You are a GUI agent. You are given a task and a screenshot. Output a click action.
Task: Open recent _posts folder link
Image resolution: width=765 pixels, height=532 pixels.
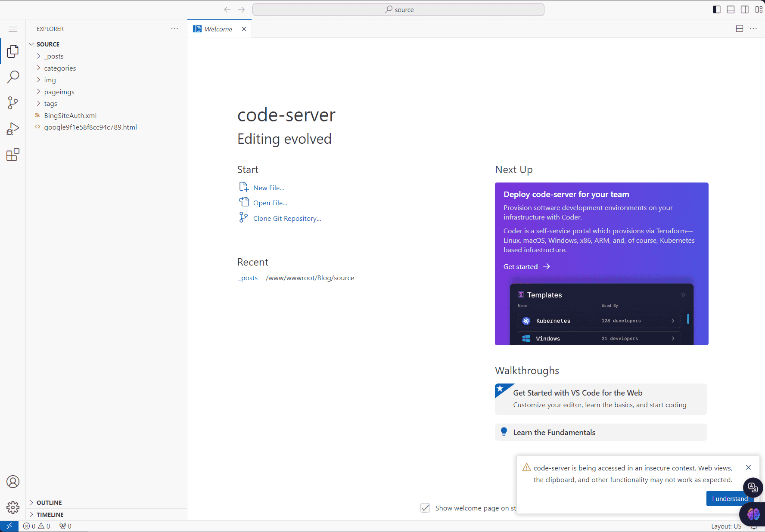point(248,278)
